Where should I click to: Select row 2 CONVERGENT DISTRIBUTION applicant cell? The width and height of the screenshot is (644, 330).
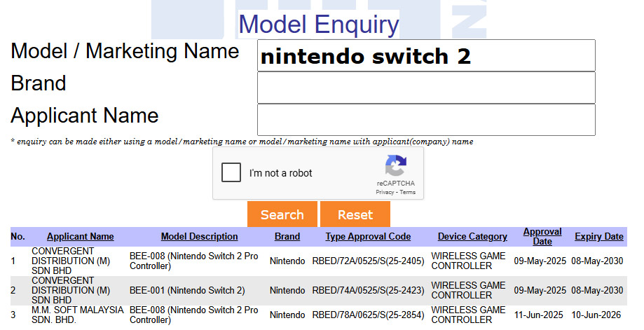coord(71,290)
